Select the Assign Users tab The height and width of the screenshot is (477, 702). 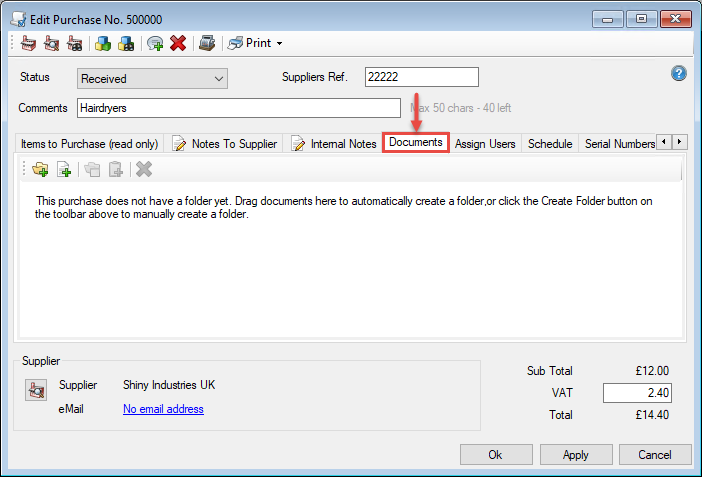485,144
